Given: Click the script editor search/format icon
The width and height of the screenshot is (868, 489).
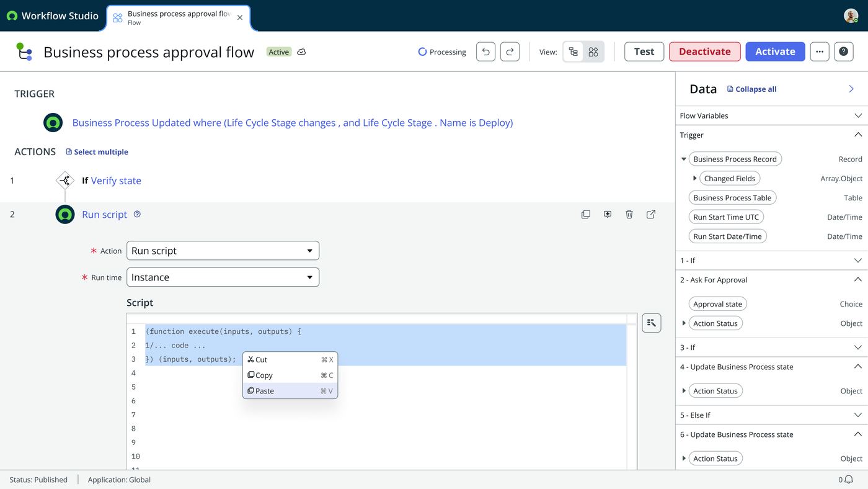Looking at the screenshot, I should (x=652, y=323).
